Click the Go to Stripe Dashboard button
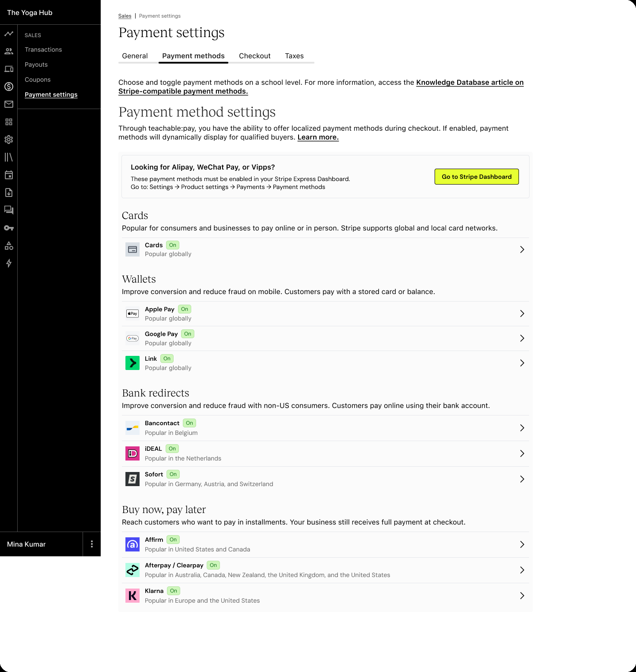Viewport: 636px width, 672px height. point(477,177)
